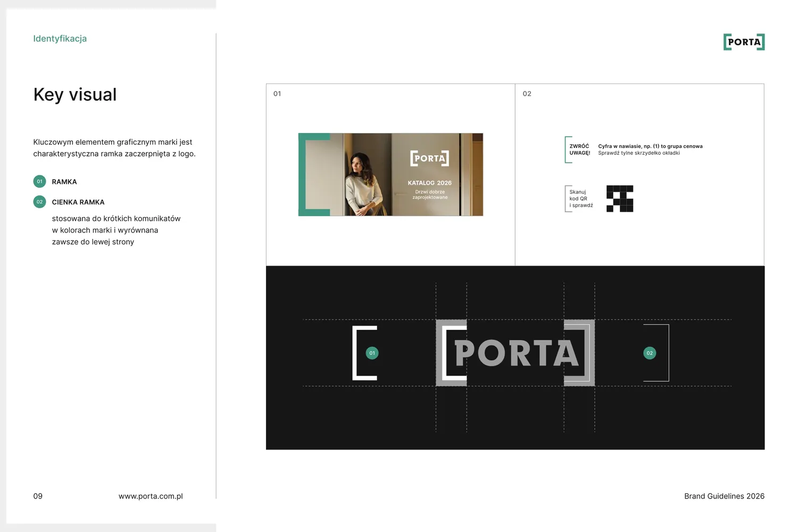798x532 pixels.
Task: Click the Key visual heading
Action: click(x=75, y=94)
